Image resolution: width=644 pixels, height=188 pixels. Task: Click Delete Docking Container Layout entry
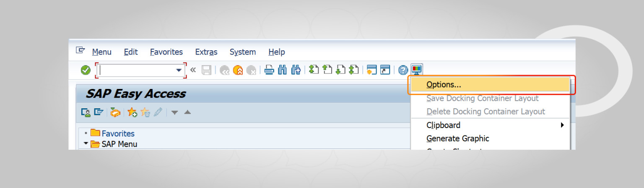pyautogui.click(x=491, y=112)
